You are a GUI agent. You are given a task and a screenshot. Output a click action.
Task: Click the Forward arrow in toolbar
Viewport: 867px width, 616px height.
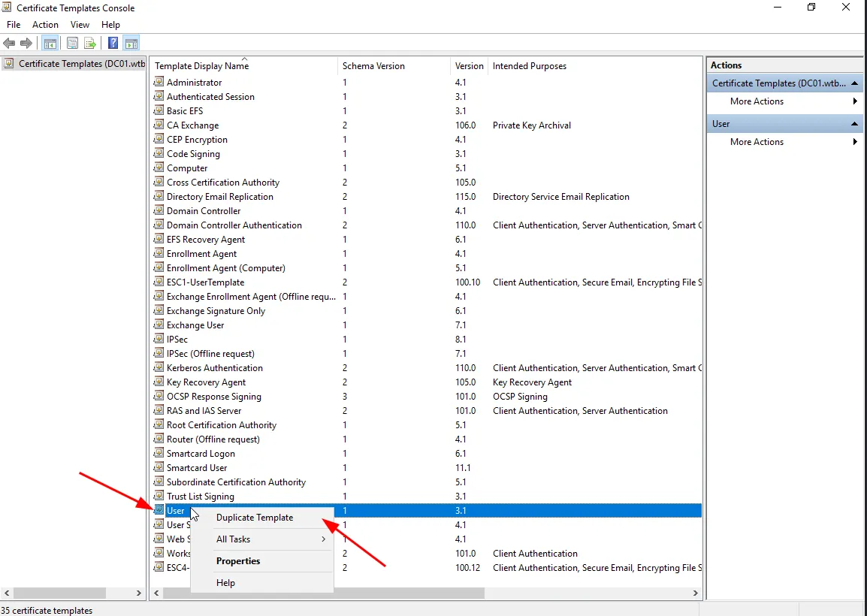tap(26, 44)
